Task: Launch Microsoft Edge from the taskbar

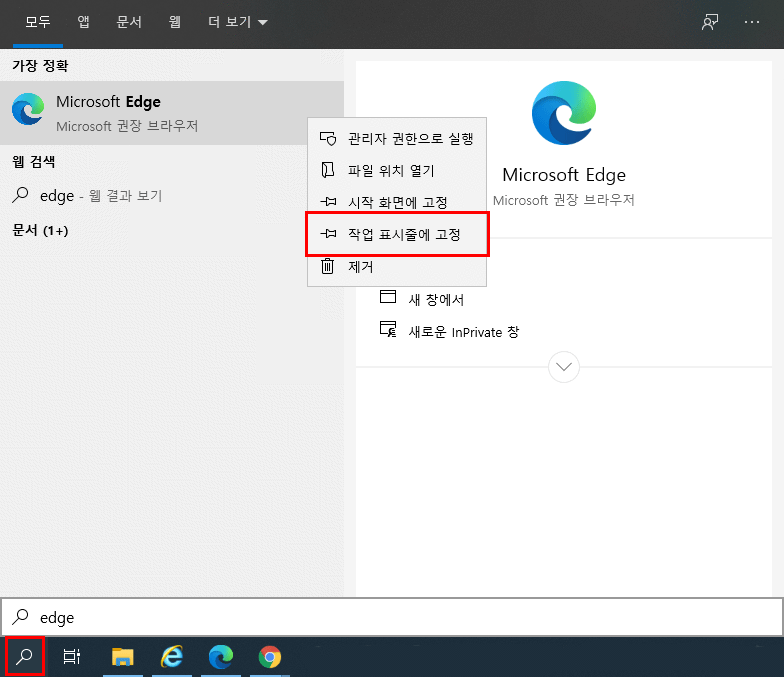Action: (x=220, y=656)
